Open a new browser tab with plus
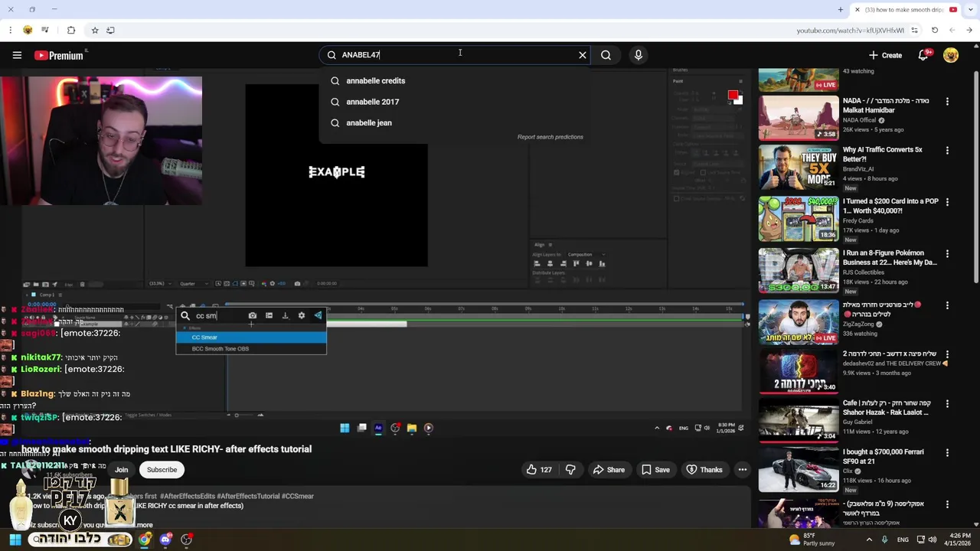The width and height of the screenshot is (980, 551). tap(841, 10)
